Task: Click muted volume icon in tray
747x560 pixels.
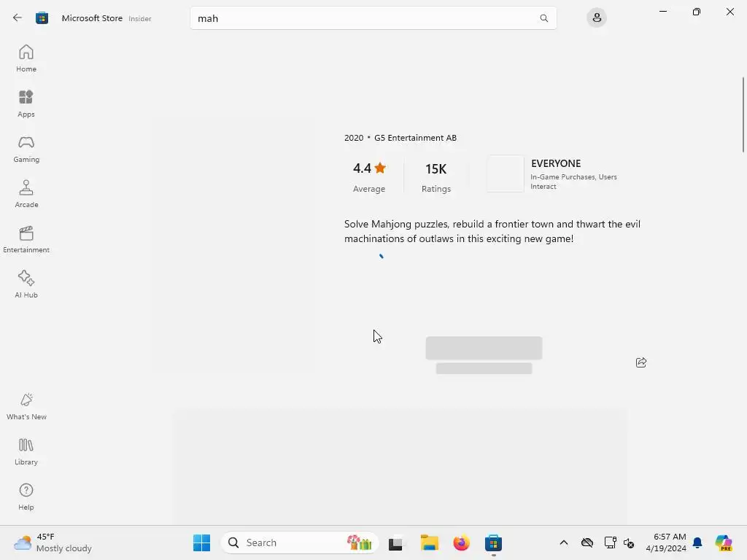Action: pos(629,542)
